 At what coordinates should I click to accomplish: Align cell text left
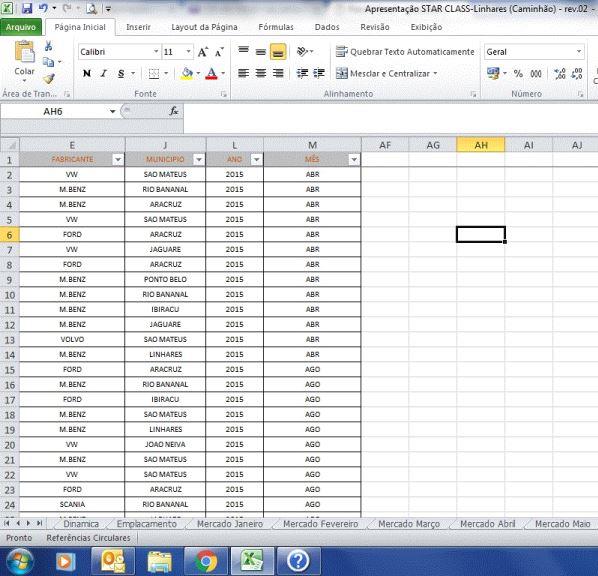(x=243, y=73)
